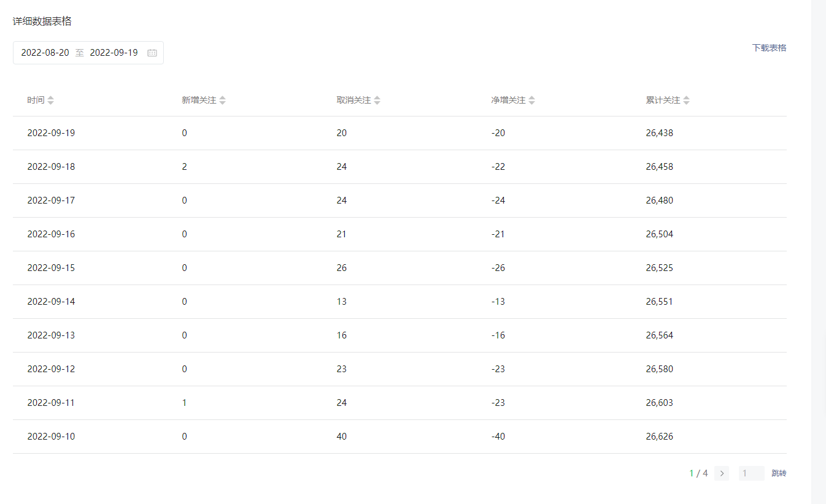This screenshot has height=504, width=826.
Task: Sort table by 新增关注 column
Action: [223, 101]
